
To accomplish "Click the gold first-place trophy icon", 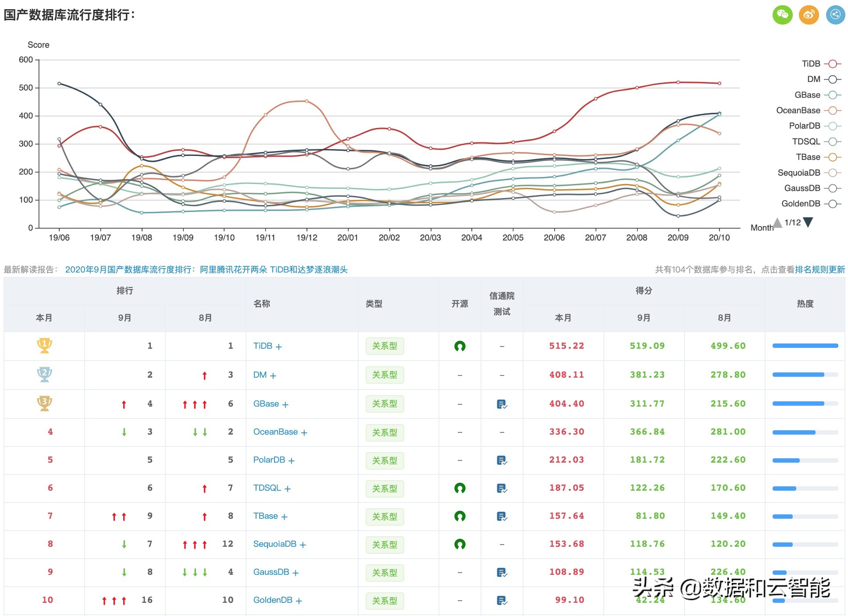I will pyautogui.click(x=44, y=346).
